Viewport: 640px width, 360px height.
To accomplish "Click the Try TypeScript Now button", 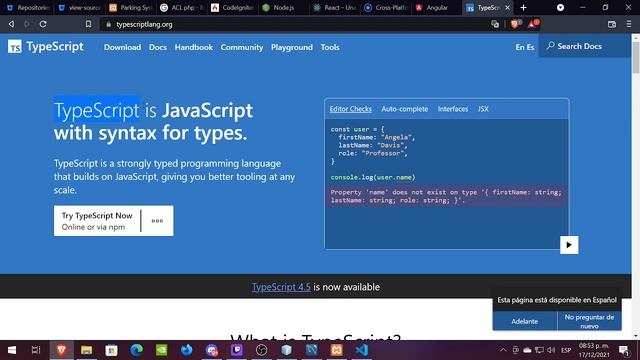I will 97,221.
